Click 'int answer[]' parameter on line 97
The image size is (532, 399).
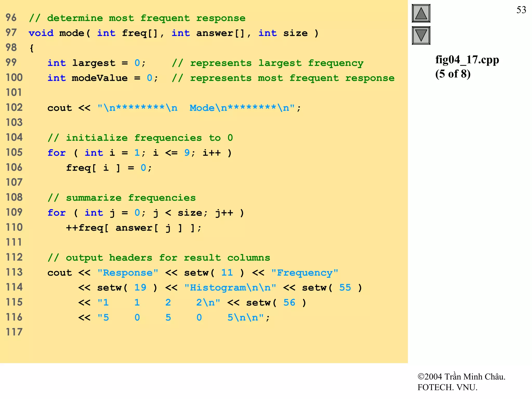click(208, 33)
